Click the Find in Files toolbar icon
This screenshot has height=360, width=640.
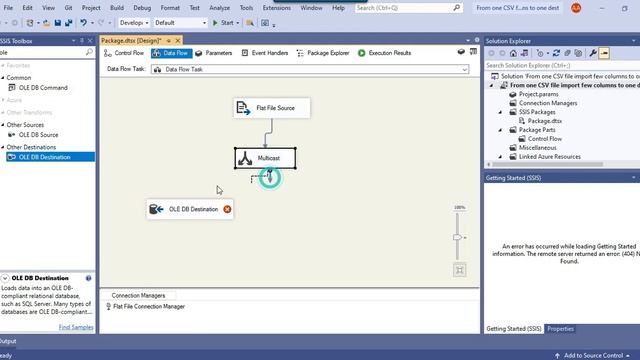[x=250, y=23]
